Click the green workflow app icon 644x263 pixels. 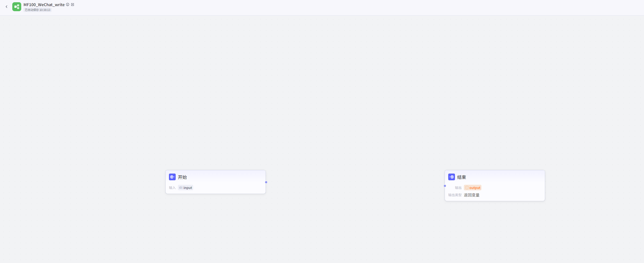[17, 7]
